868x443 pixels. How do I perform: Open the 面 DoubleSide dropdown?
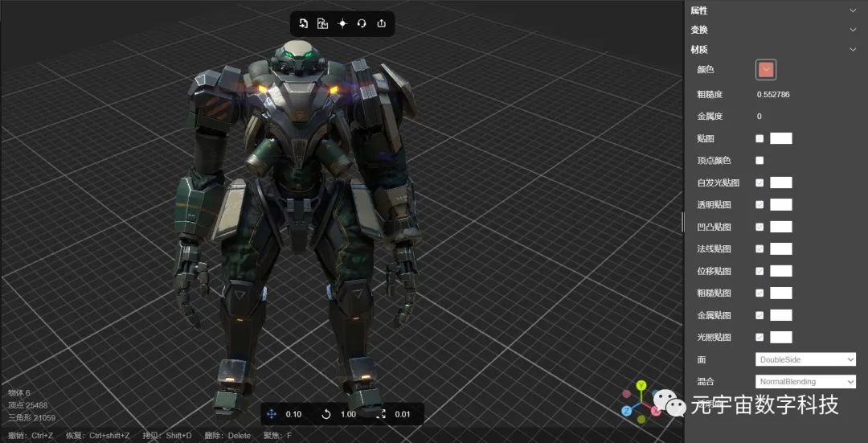pyautogui.click(x=805, y=359)
